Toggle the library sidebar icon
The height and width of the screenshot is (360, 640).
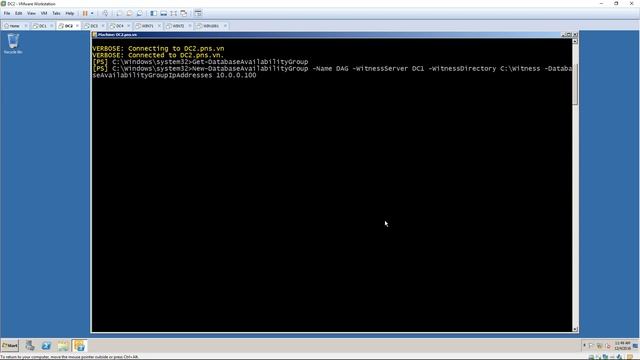click(153, 13)
